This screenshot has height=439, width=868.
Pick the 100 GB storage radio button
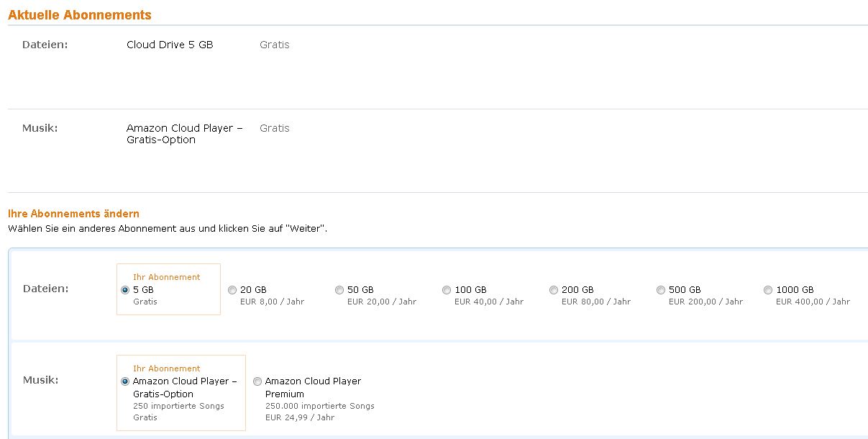[x=447, y=290]
